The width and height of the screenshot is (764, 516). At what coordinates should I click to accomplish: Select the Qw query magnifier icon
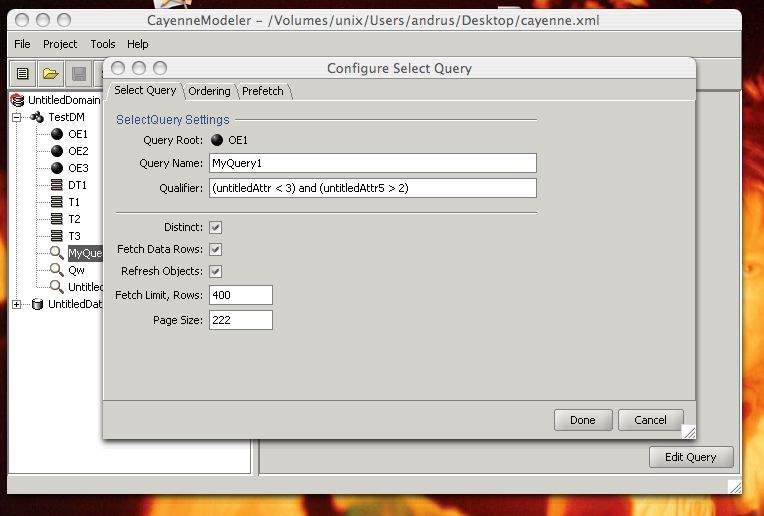[57, 270]
